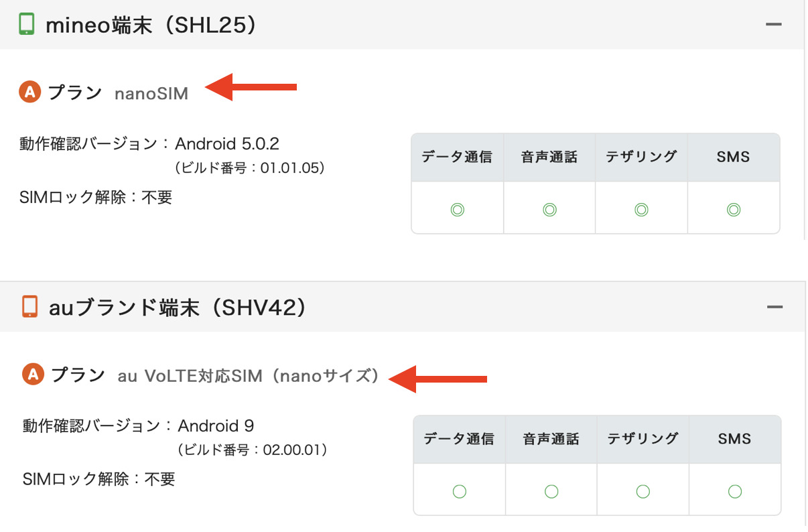Click the orange A badge above Android 5.0.2
Image resolution: width=808 pixels, height=532 pixels.
(x=29, y=92)
